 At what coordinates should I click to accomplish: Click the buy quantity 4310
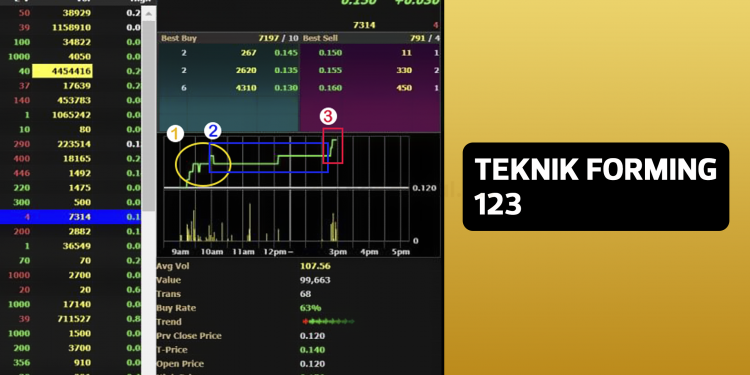[x=247, y=88]
